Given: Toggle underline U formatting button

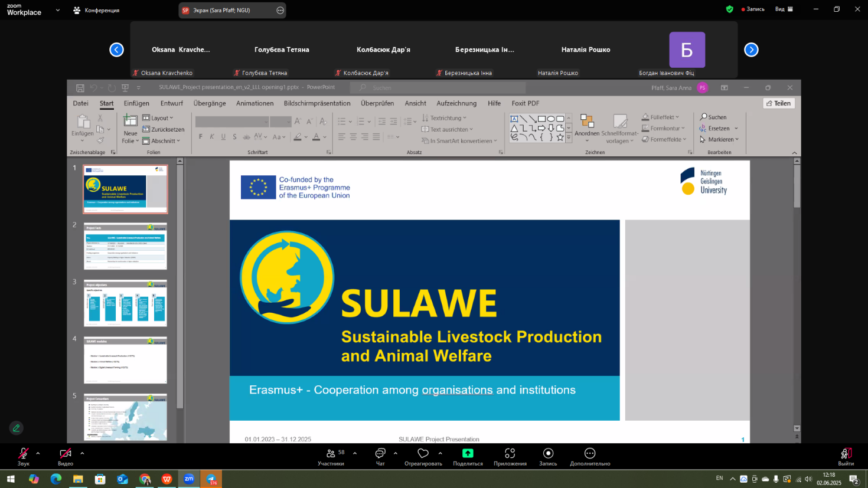Looking at the screenshot, I should pyautogui.click(x=223, y=137).
